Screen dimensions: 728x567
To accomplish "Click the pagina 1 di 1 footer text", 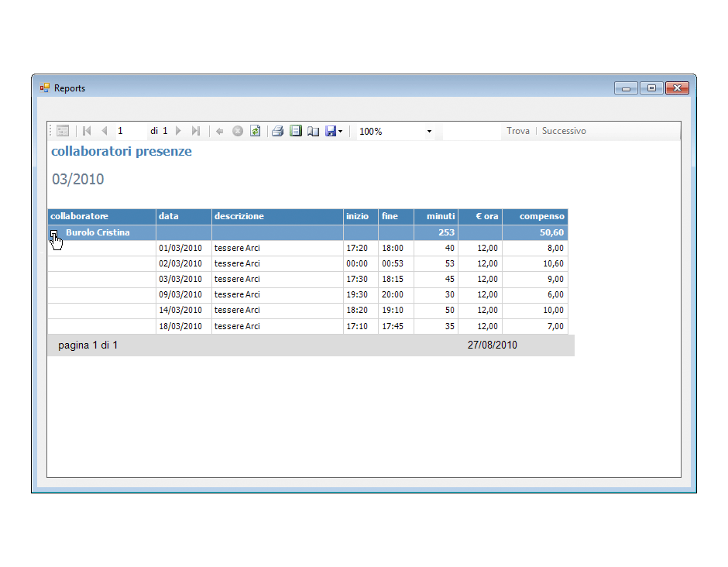I will click(88, 345).
